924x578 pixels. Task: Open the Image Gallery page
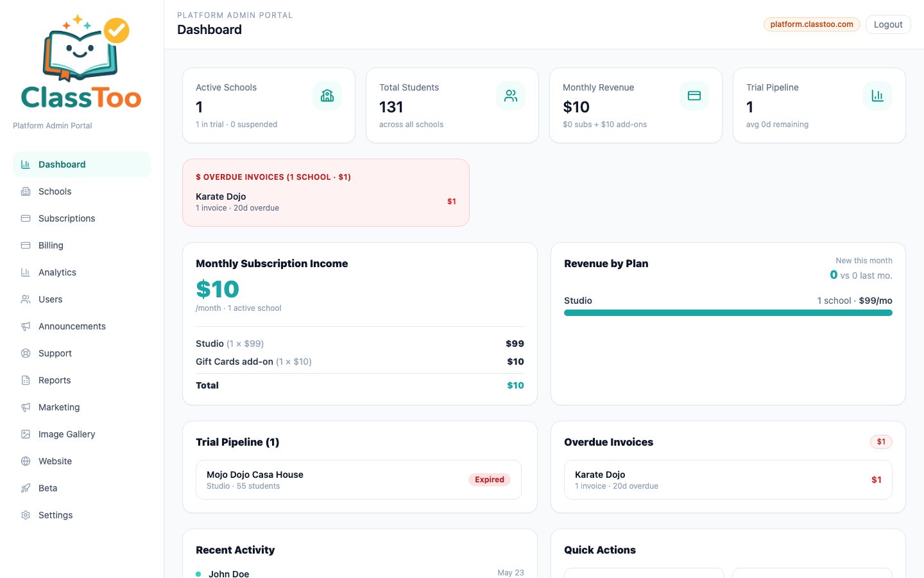pyautogui.click(x=81, y=434)
